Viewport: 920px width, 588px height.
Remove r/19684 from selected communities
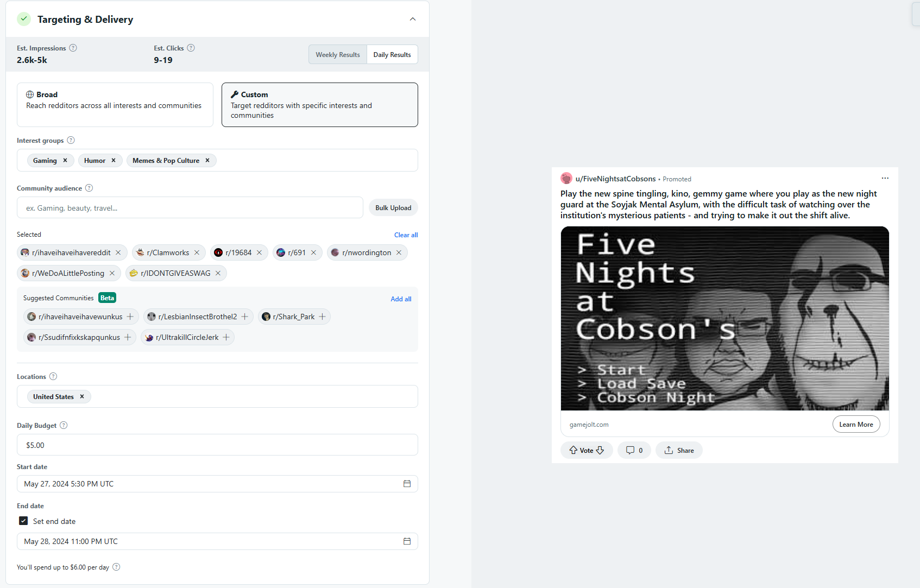click(x=260, y=252)
